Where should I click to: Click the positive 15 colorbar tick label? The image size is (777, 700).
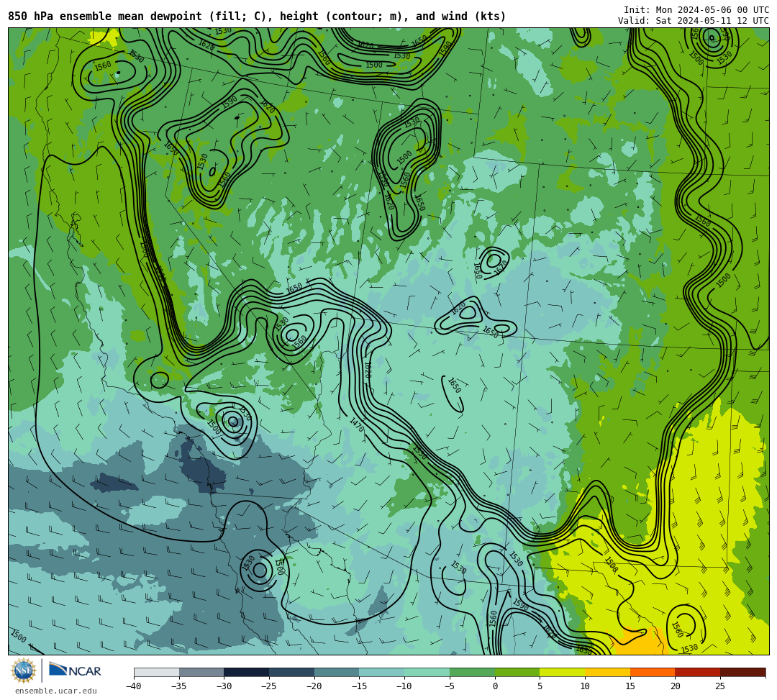630,686
